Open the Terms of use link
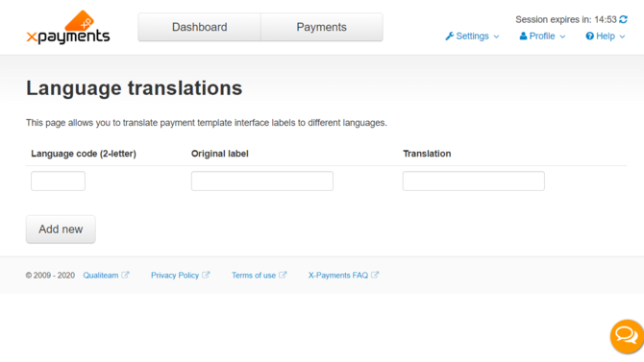 coord(254,276)
